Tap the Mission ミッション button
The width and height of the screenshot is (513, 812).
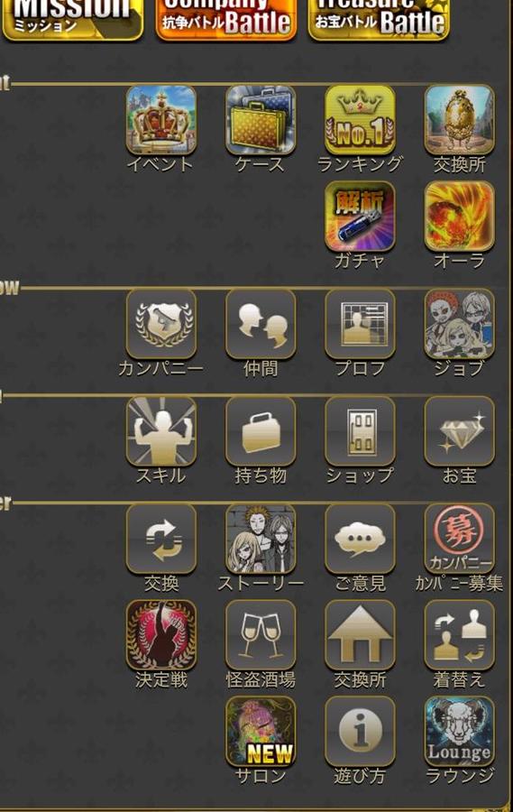pos(72,20)
